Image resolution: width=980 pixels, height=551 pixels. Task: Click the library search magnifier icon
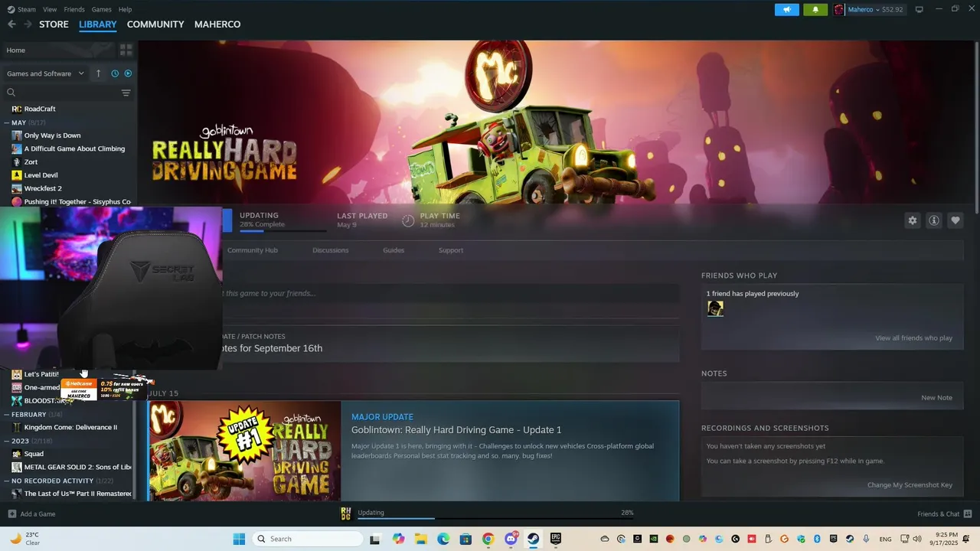pos(11,93)
